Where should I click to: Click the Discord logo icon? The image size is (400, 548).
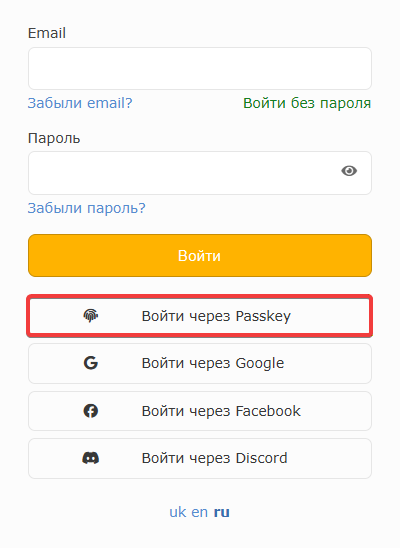[x=90, y=458]
